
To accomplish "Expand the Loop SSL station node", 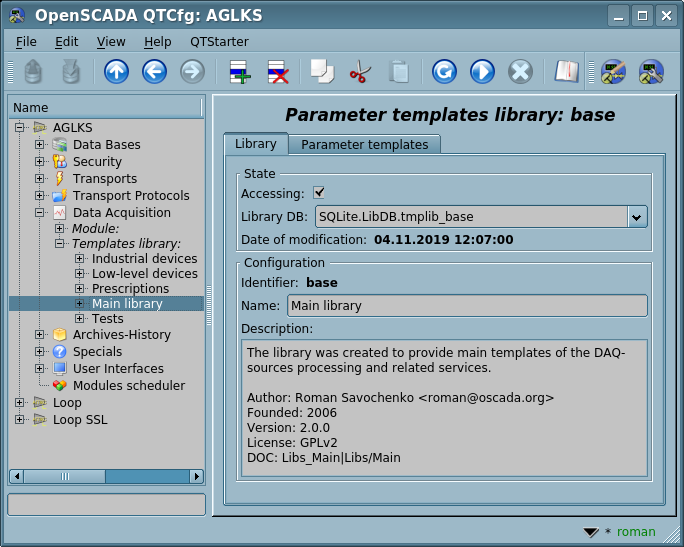I will [19, 420].
